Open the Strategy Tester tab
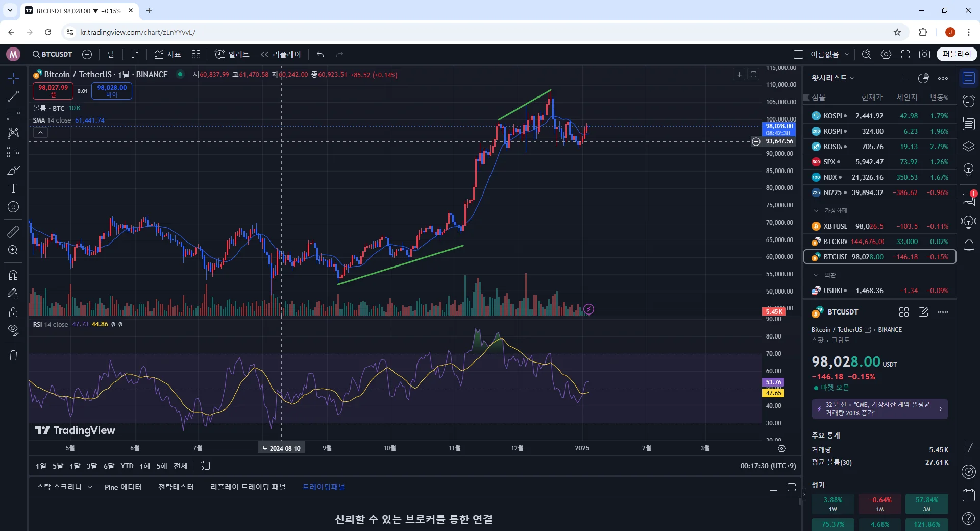This screenshot has height=531, width=980. [176, 487]
